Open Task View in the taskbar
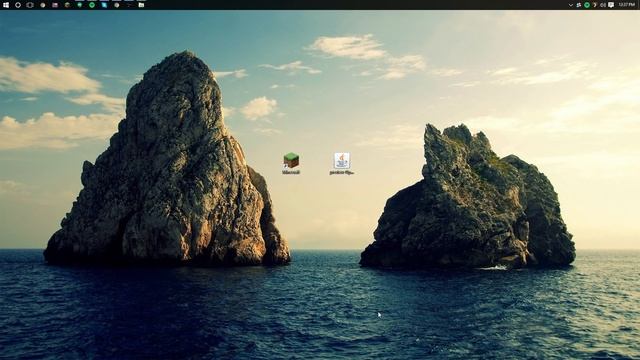This screenshot has height=360, width=640. tap(30, 5)
